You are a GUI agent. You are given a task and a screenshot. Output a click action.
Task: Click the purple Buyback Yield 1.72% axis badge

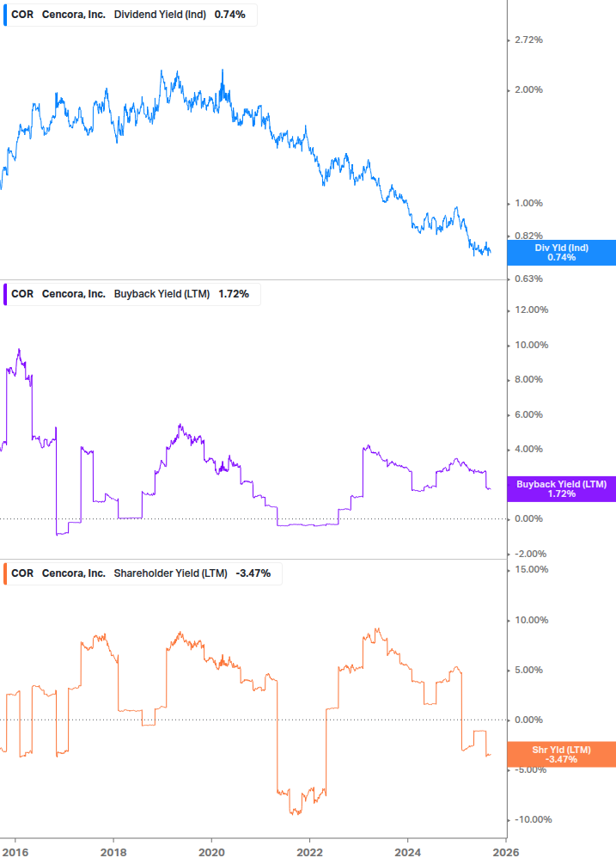click(562, 489)
